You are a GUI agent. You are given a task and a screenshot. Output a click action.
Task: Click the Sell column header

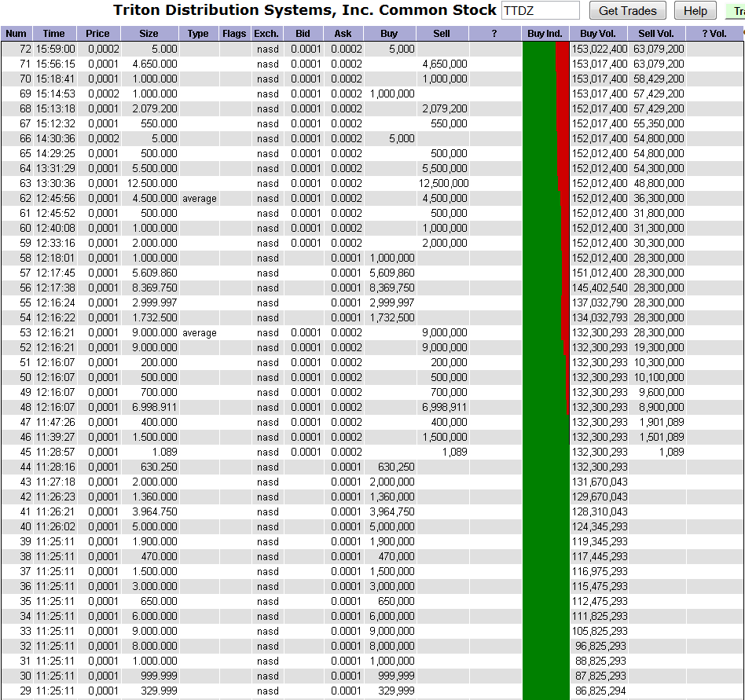(x=442, y=34)
